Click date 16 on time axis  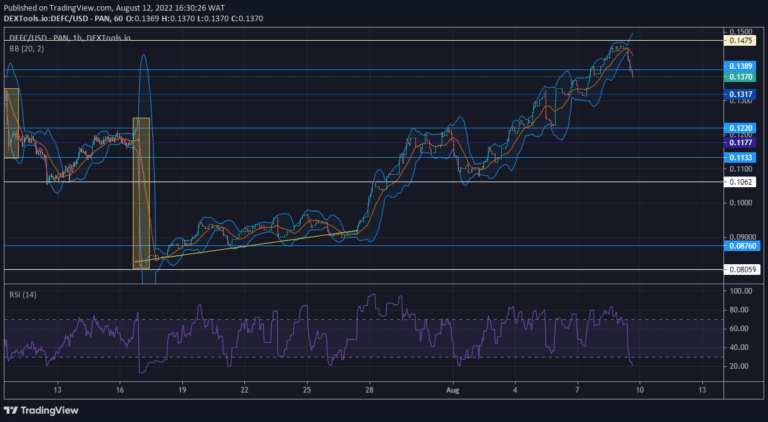120,390
